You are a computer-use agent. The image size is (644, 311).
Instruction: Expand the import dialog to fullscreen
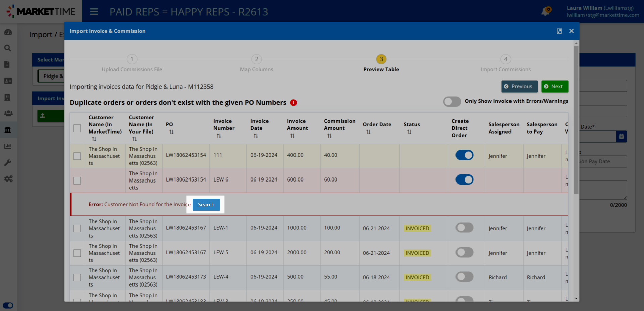coord(559,31)
